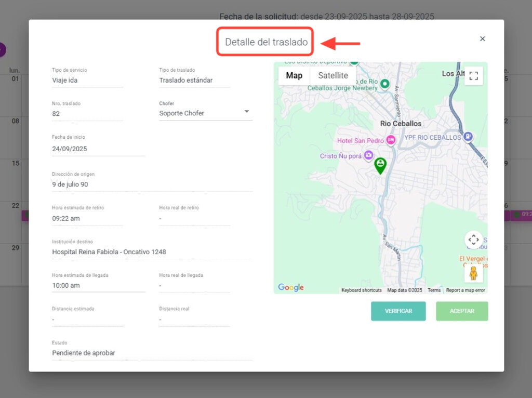This screenshot has width=532, height=398.
Task: Click Report a map error link
Action: (465, 290)
